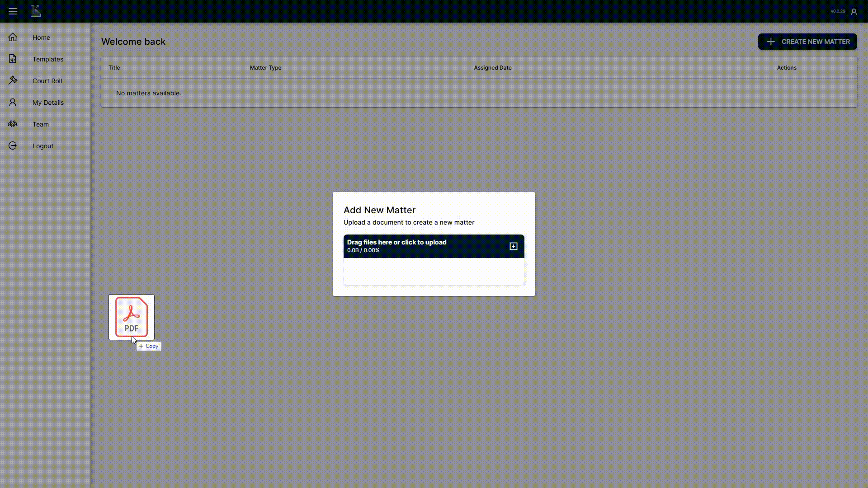Click the Logout arrow icon
Screen dimensions: 868x488
[13, 146]
